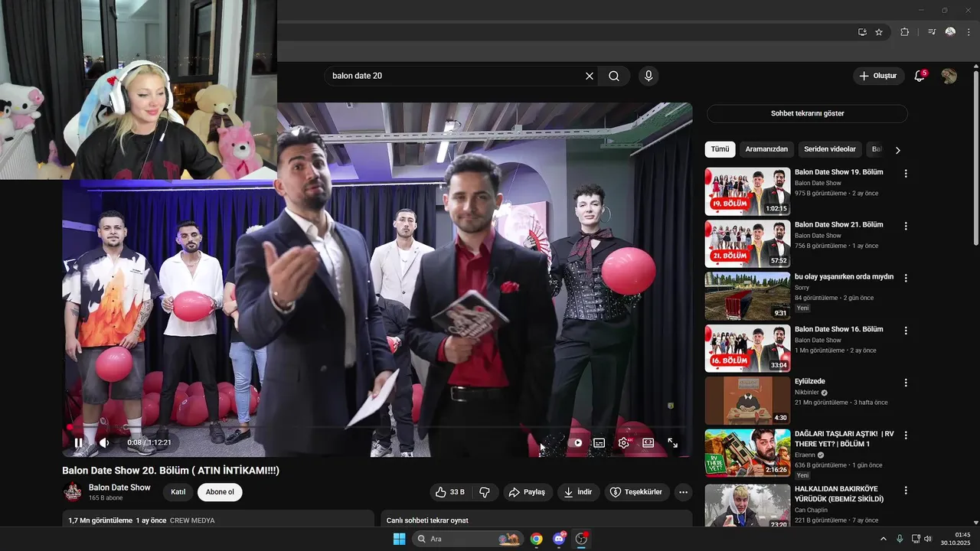The image size is (980, 551).
Task: Click the İndir download button
Action: pyautogui.click(x=578, y=492)
